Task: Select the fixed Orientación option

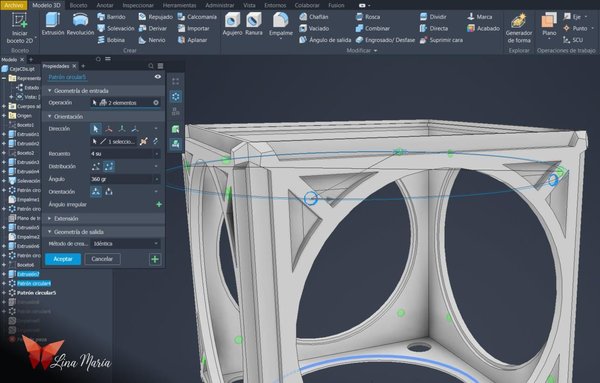Action: 109,192
